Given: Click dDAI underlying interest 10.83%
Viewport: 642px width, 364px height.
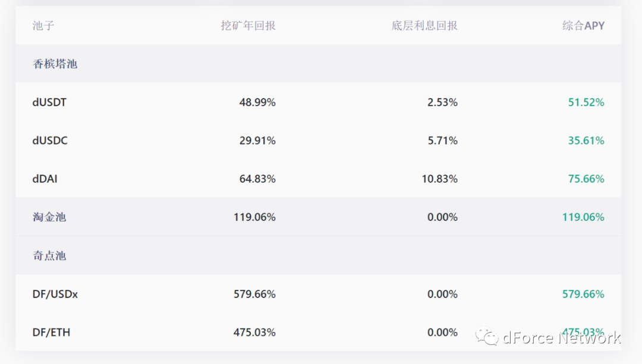Looking at the screenshot, I should click(x=440, y=179).
